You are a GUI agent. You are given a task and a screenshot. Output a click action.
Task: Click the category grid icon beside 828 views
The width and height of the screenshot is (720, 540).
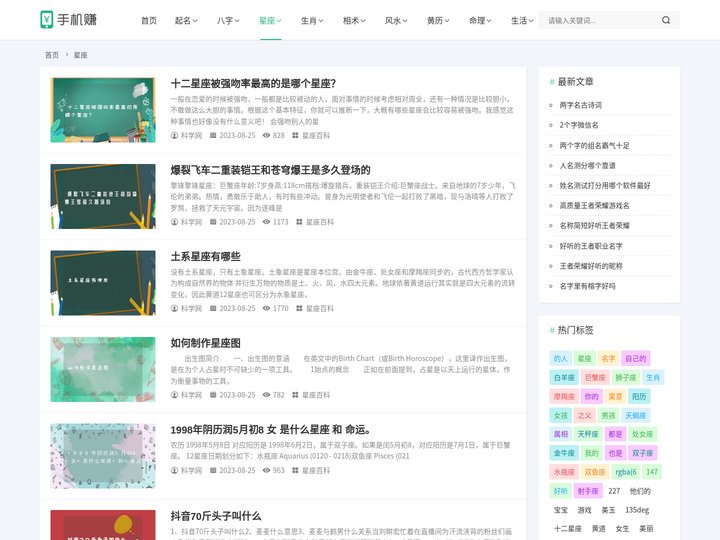pos(295,135)
